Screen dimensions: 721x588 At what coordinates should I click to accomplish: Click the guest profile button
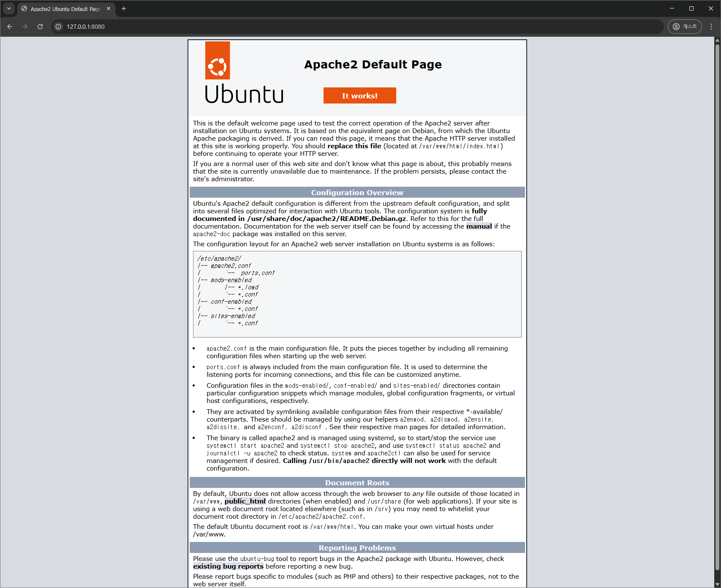[x=685, y=27]
